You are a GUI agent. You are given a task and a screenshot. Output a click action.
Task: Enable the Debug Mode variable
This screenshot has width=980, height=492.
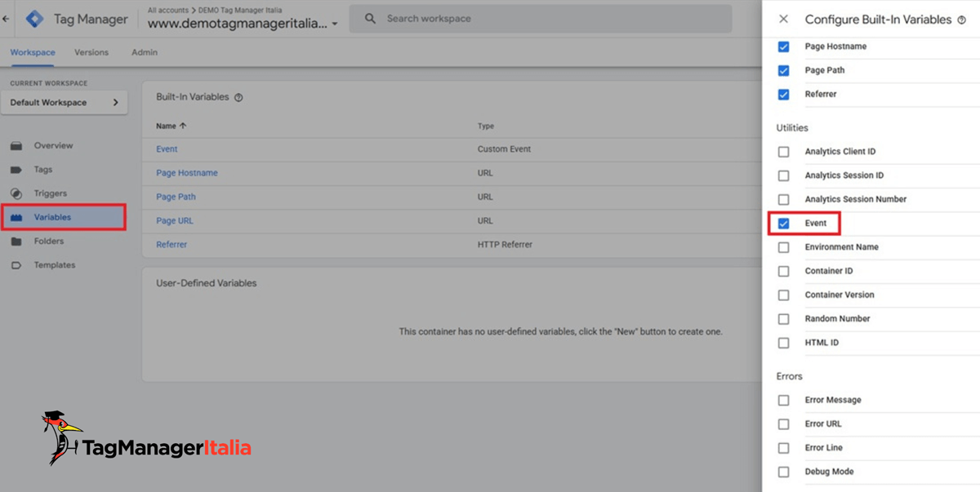point(783,472)
